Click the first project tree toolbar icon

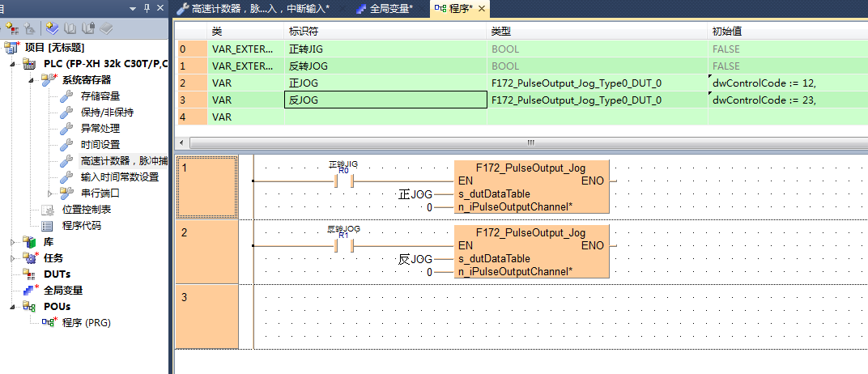(x=11, y=28)
